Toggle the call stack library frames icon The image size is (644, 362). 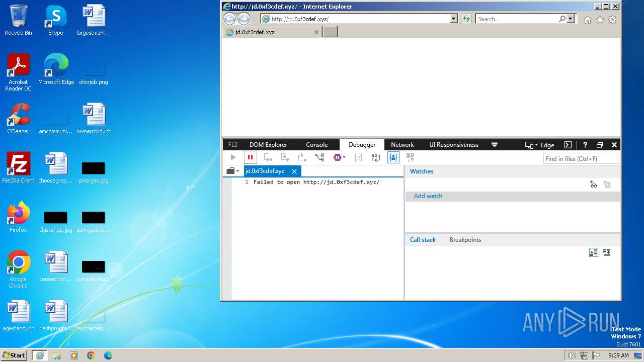[607, 252]
